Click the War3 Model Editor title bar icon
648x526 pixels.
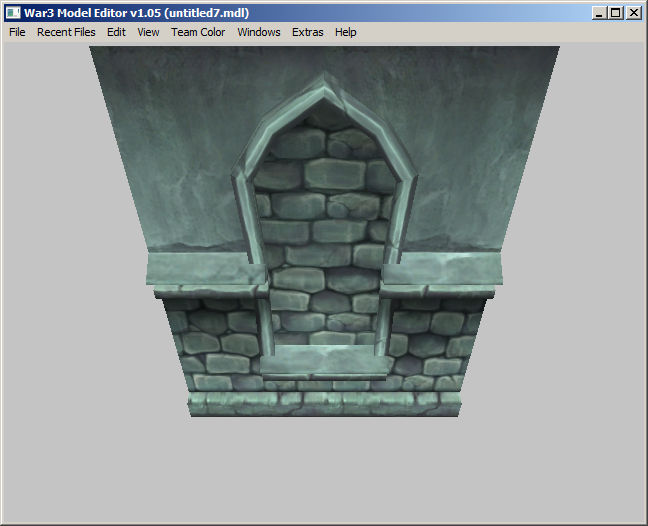[x=13, y=13]
